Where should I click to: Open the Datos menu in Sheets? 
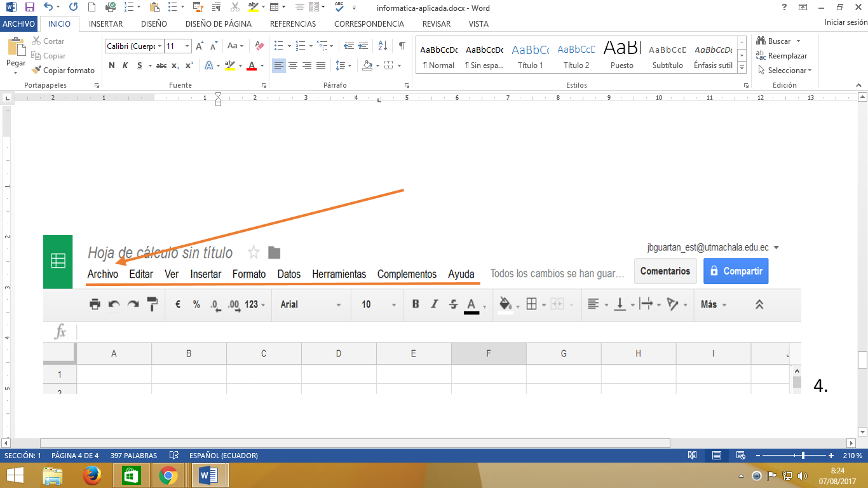coord(288,274)
